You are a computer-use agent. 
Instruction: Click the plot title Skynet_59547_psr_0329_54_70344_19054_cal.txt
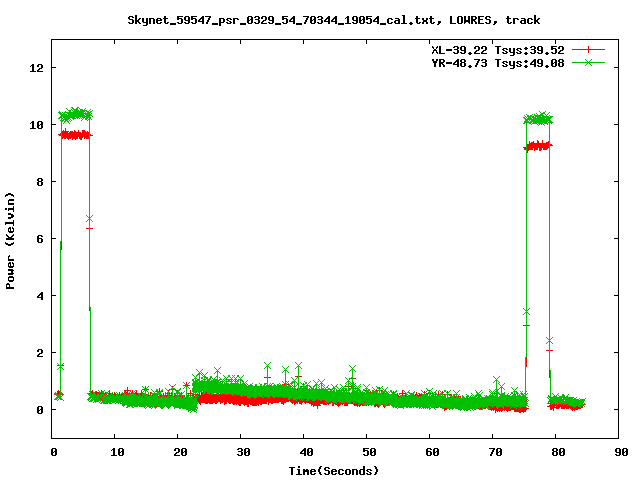(333, 20)
